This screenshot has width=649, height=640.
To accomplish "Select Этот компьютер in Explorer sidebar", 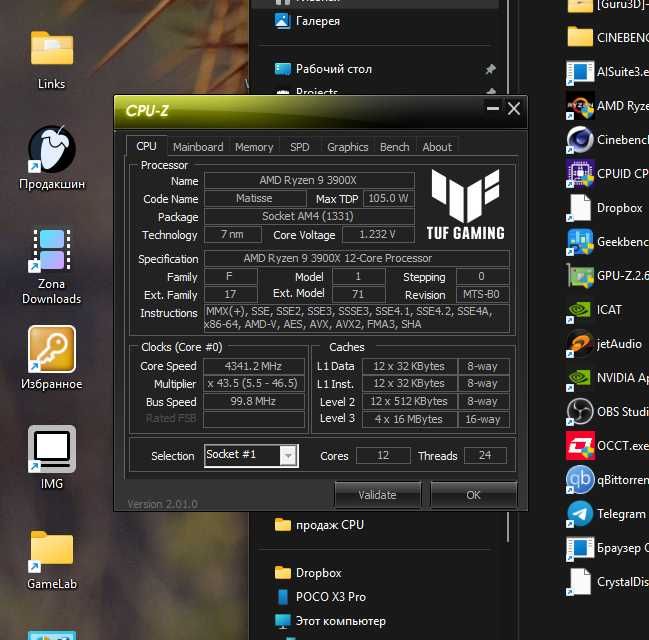I will [329, 621].
